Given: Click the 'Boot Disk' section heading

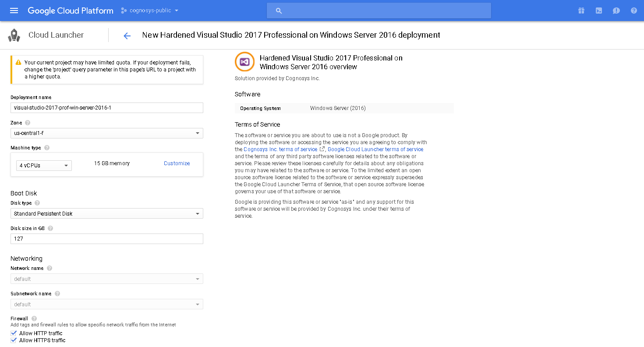Looking at the screenshot, I should point(24,193).
